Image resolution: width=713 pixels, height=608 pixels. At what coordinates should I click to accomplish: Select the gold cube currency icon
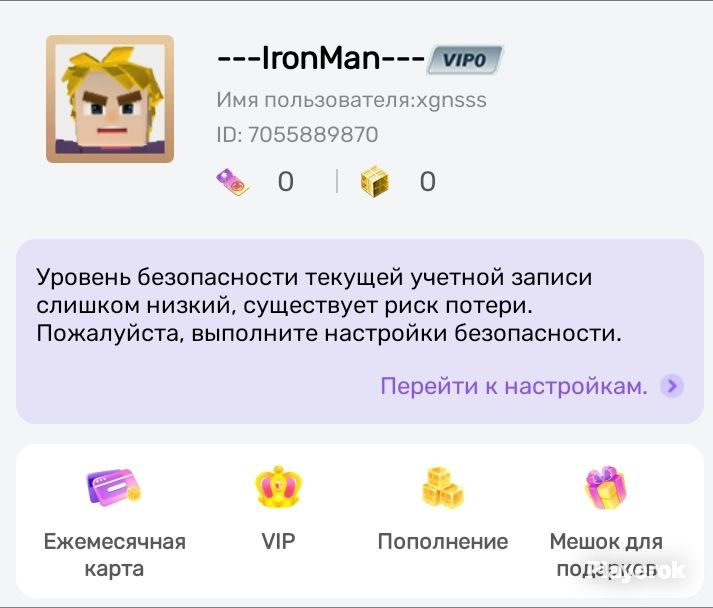375,181
